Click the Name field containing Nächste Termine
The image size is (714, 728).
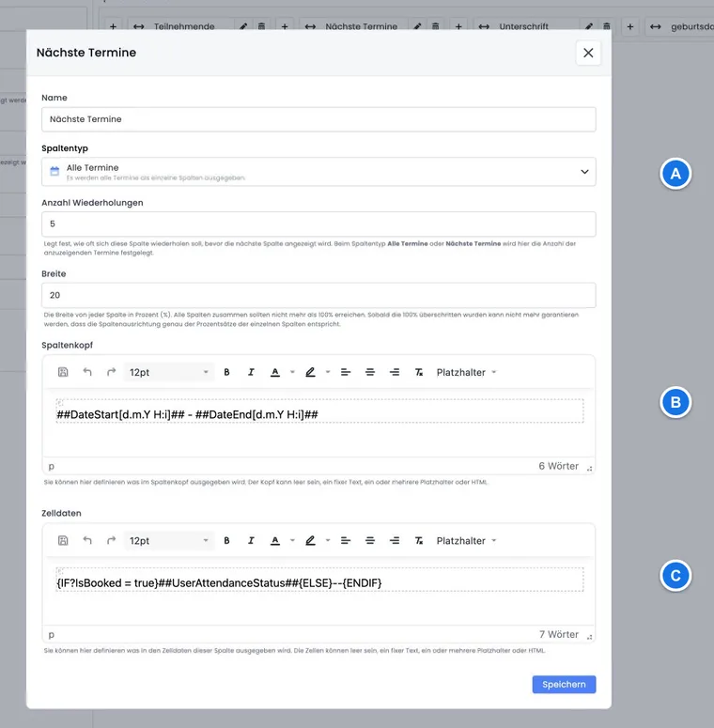pos(318,119)
